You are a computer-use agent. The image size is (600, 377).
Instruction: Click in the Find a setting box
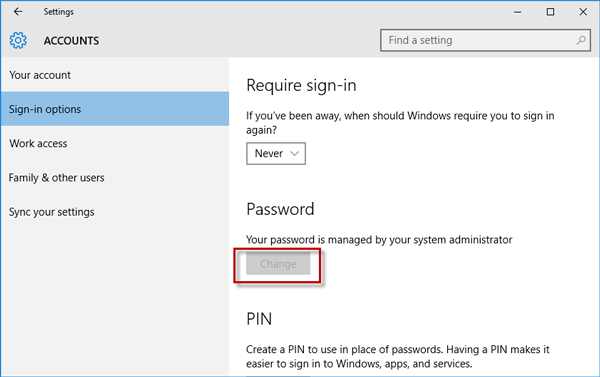coord(485,40)
